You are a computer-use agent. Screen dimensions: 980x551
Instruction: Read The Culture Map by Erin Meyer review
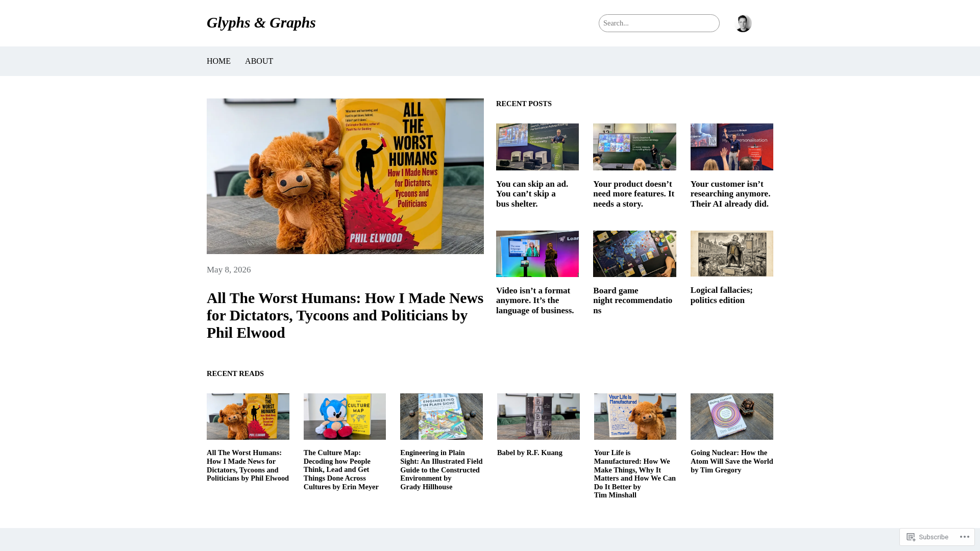341,470
